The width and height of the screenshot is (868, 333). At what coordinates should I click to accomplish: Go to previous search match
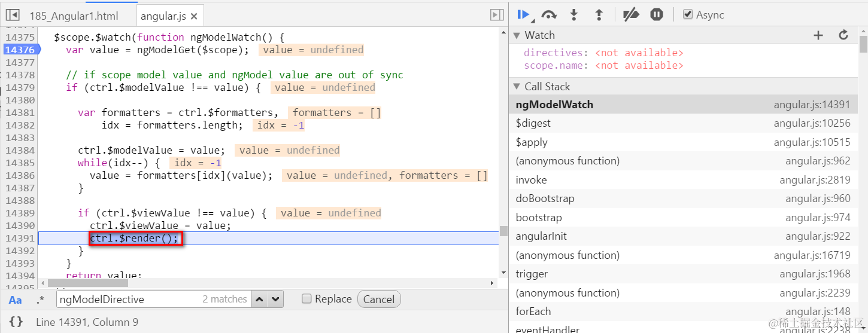[x=259, y=299]
